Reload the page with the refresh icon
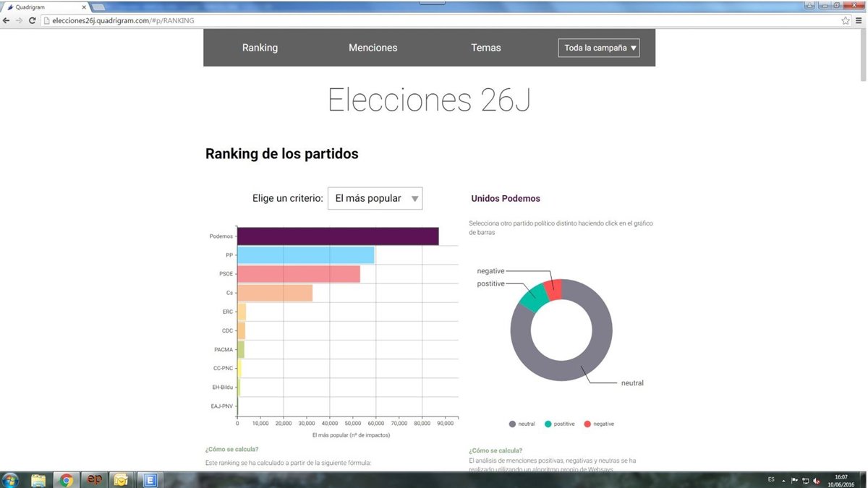The width and height of the screenshot is (868, 488). point(33,20)
